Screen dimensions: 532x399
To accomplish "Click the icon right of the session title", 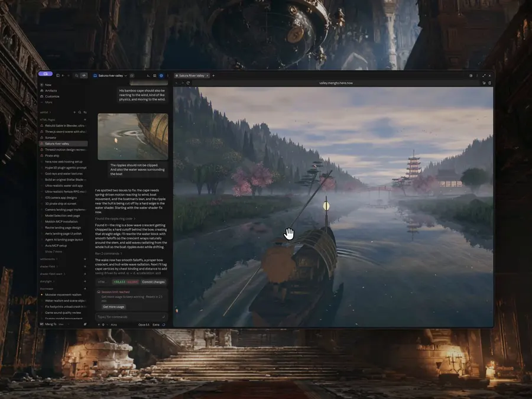I will pyautogui.click(x=132, y=76).
